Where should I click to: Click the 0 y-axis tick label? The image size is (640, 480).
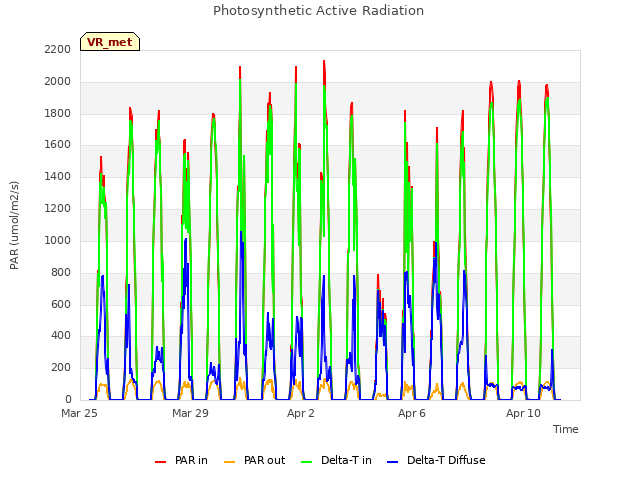(68, 400)
